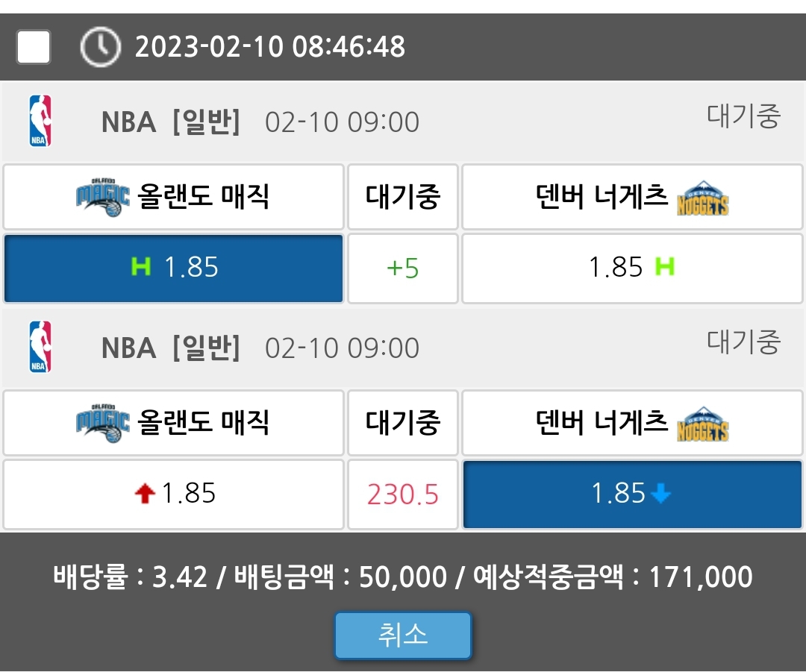Screen dimensions: 806x672
Task: Click the clock icon in the header
Action: coord(99,47)
